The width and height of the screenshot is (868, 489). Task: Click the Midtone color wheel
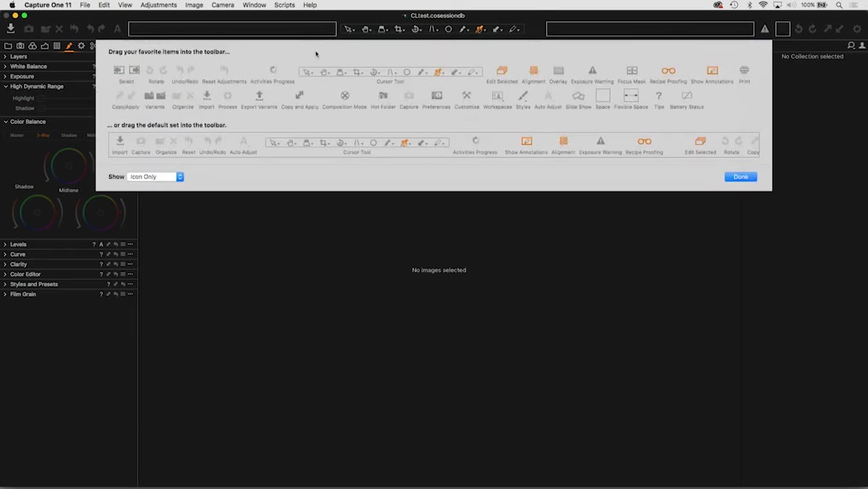point(69,166)
